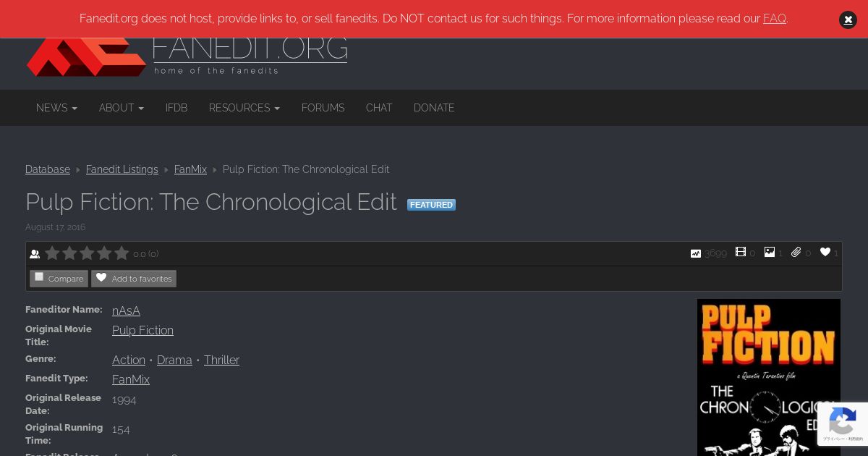Click the August 17, 2016 date text
Image resolution: width=868 pixels, height=456 pixels.
[x=55, y=227]
